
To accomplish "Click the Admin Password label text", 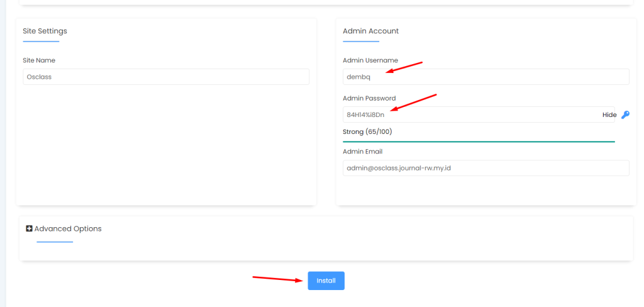I will point(369,98).
